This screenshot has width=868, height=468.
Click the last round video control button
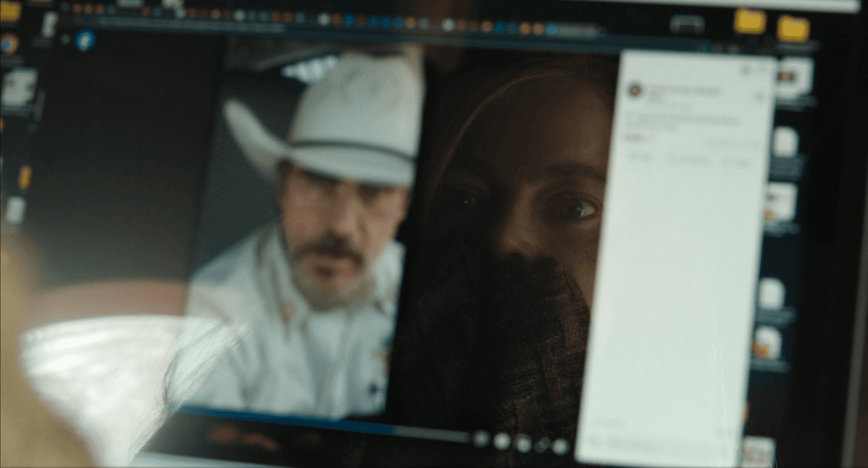560,446
